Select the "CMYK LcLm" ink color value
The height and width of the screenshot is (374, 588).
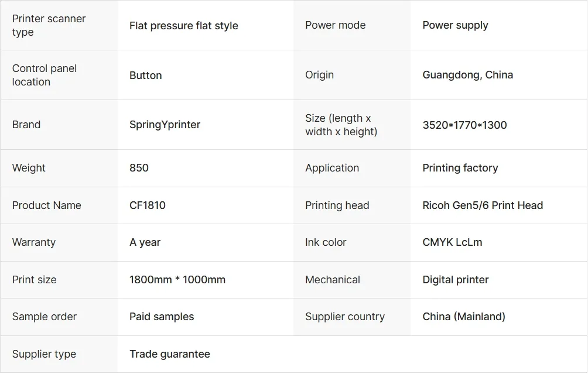pyautogui.click(x=452, y=242)
